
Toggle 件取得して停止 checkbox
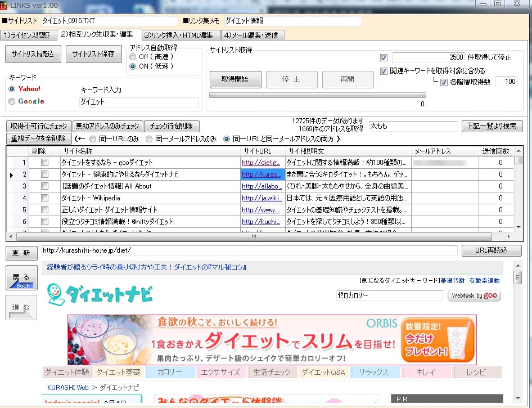[x=384, y=57]
